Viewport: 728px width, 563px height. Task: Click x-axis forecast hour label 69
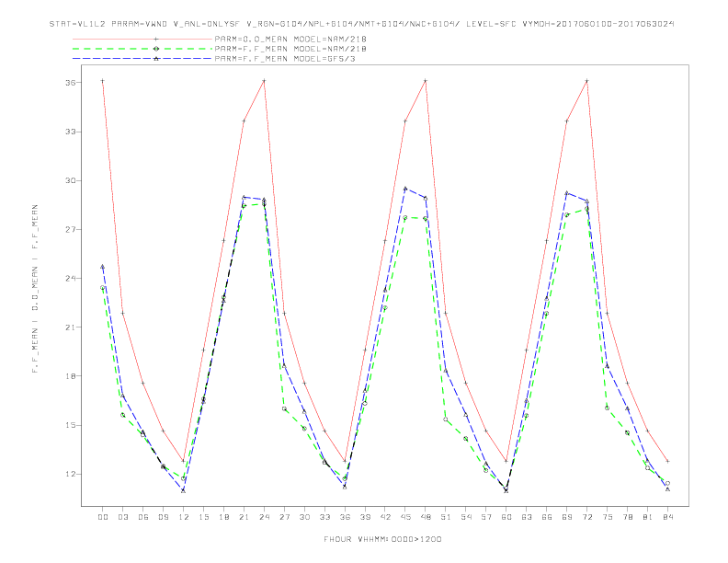click(567, 517)
